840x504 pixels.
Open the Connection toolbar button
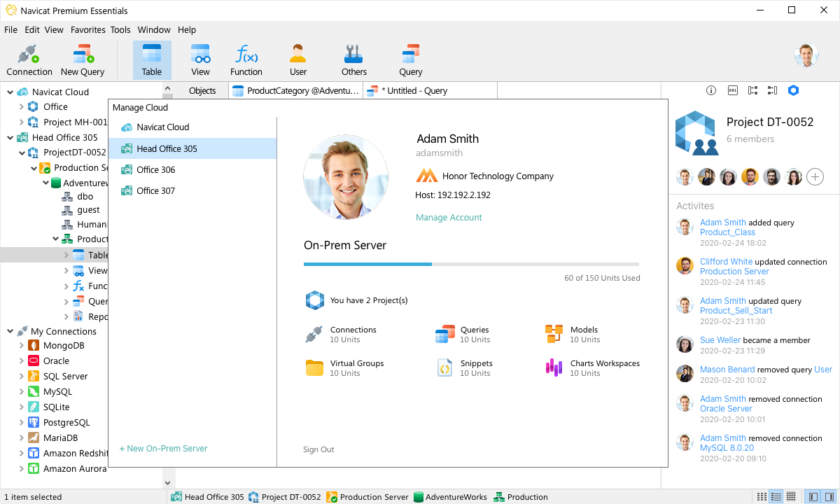29,60
